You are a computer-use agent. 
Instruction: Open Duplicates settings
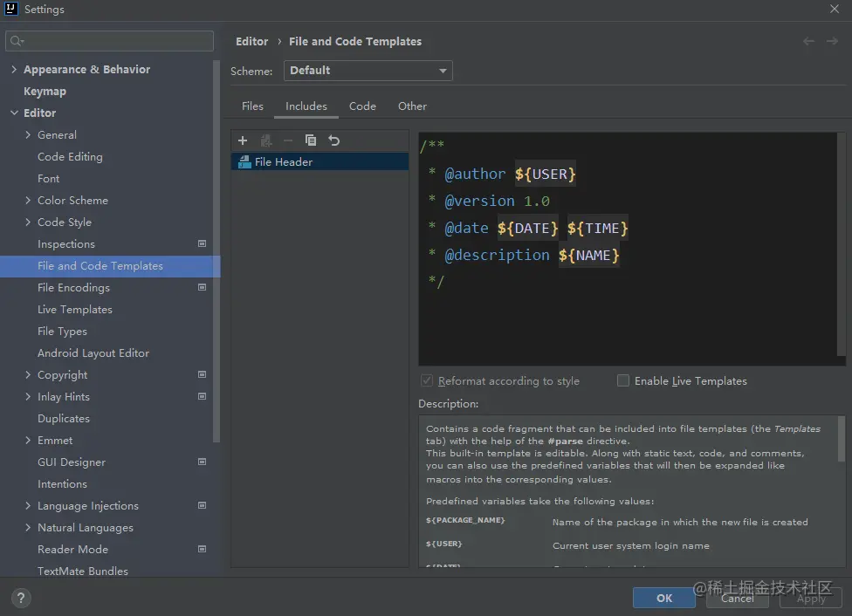64,418
